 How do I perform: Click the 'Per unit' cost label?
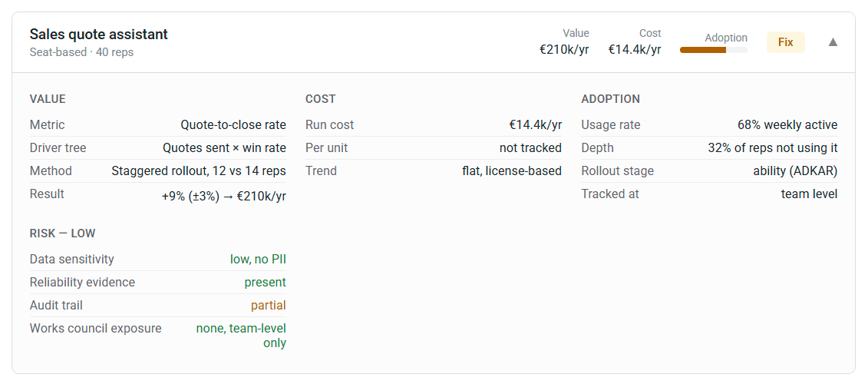coord(327,148)
